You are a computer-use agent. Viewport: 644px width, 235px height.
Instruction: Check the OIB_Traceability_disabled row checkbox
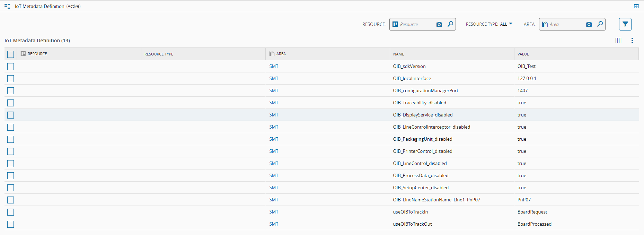click(x=11, y=103)
